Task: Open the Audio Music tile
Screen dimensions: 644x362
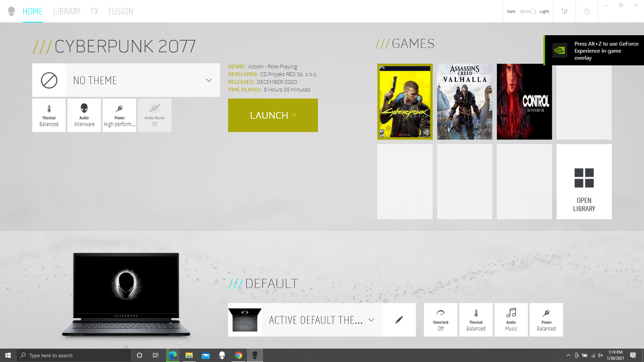Action: (x=511, y=320)
